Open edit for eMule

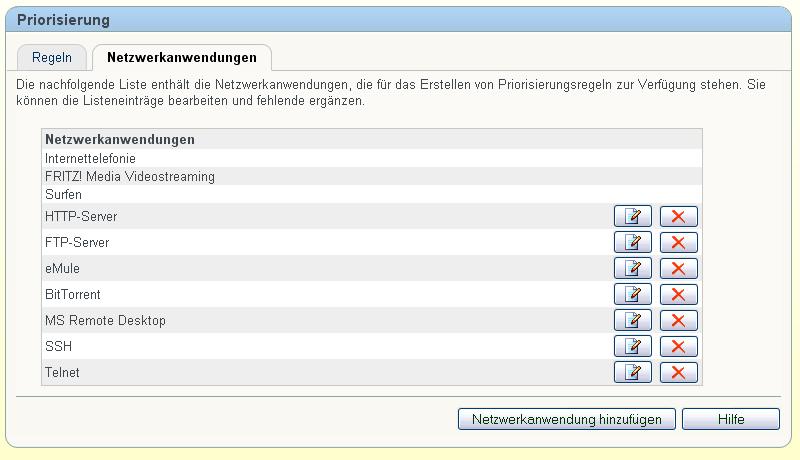point(632,268)
